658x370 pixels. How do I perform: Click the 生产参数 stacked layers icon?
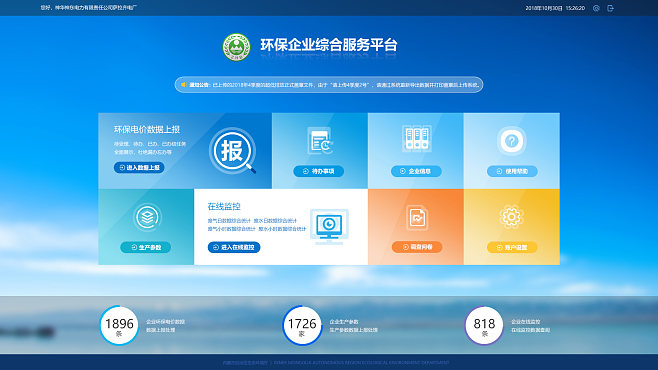(147, 217)
